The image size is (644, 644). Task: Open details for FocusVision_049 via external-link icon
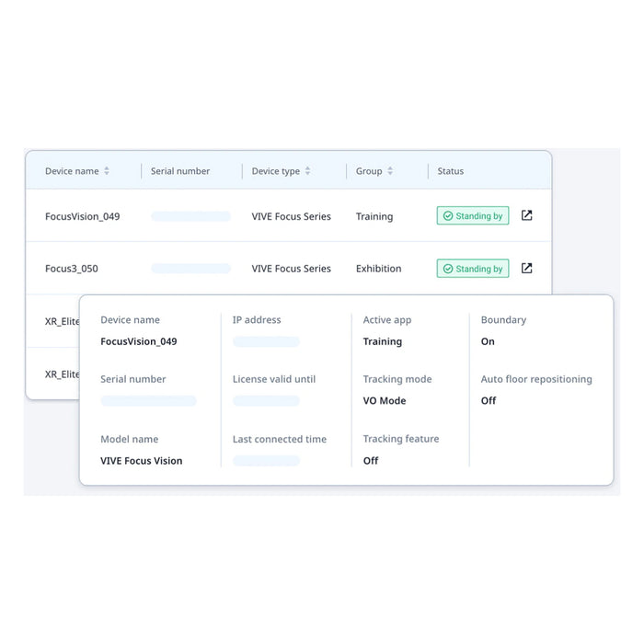pyautogui.click(x=526, y=215)
